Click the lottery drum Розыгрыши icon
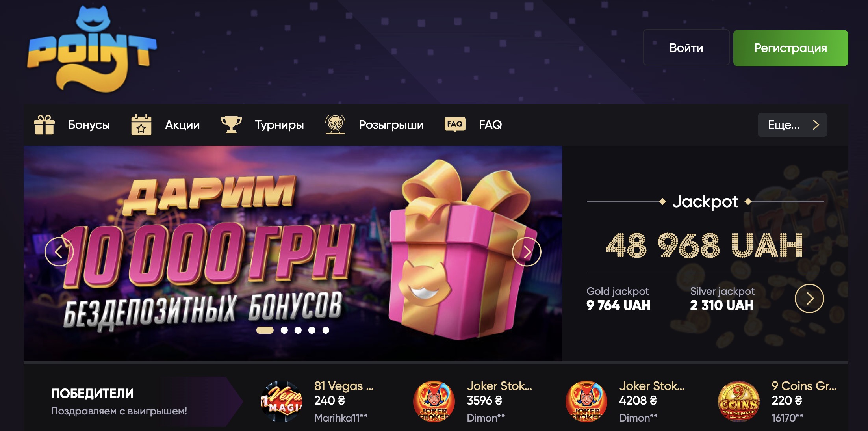The image size is (868, 431). [x=335, y=124]
